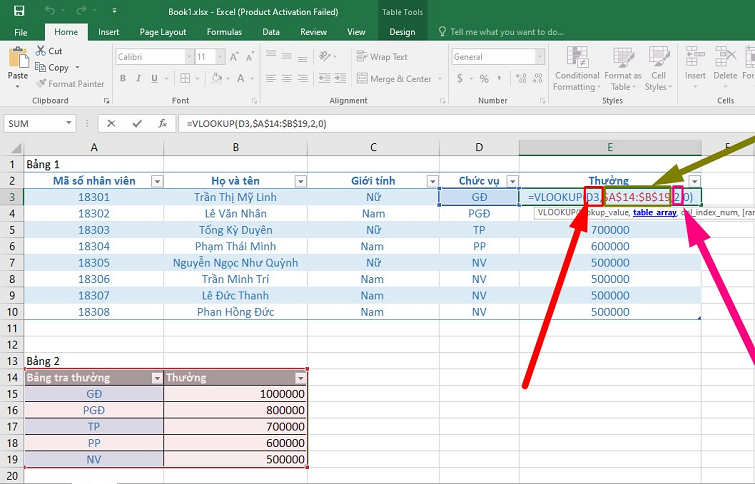The image size is (755, 484).
Task: Click Merge & Center button
Action: (x=394, y=78)
